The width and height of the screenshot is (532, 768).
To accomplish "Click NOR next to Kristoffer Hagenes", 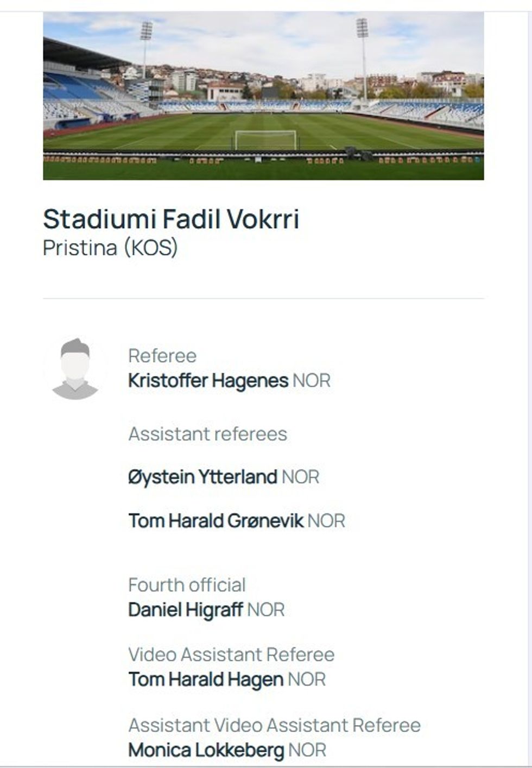I will point(312,381).
